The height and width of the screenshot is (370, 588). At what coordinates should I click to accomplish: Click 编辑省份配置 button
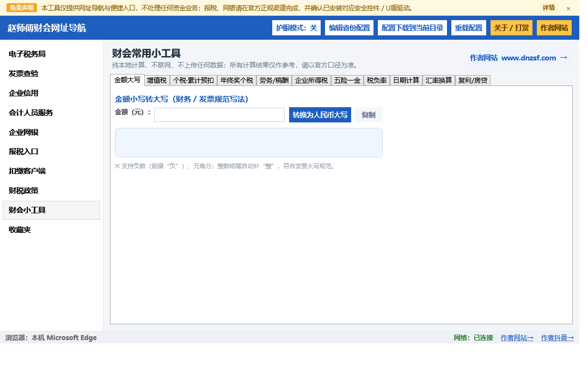pos(349,28)
